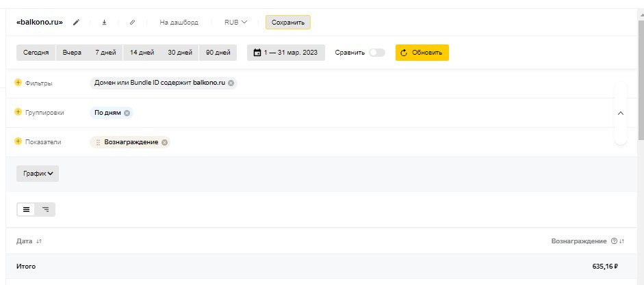Add a grouping with the plus icon
644x285 pixels.
18,112
